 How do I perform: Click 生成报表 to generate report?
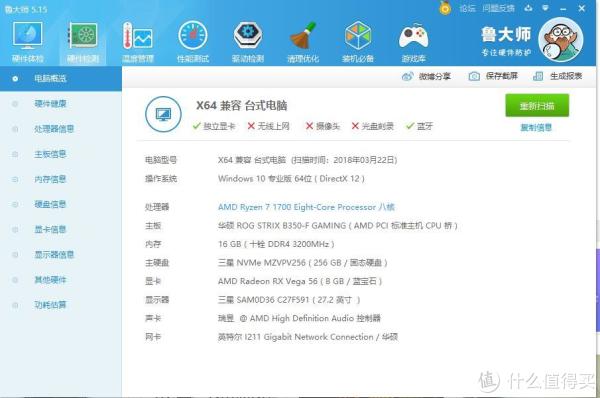point(558,76)
